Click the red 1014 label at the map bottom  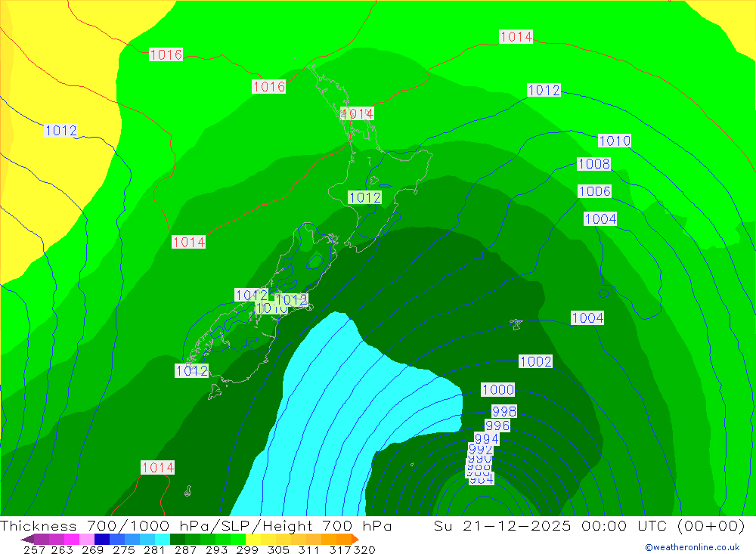coord(158,468)
